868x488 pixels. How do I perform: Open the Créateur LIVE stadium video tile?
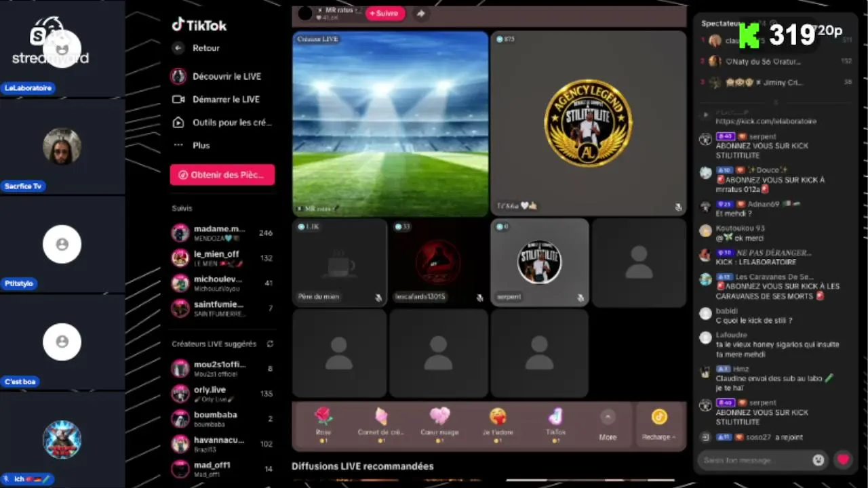tap(391, 124)
